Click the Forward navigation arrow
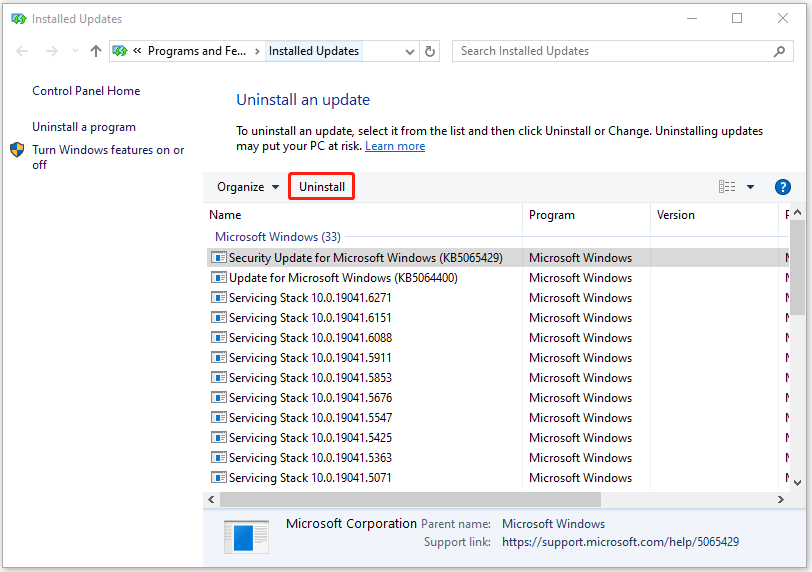 [52, 51]
